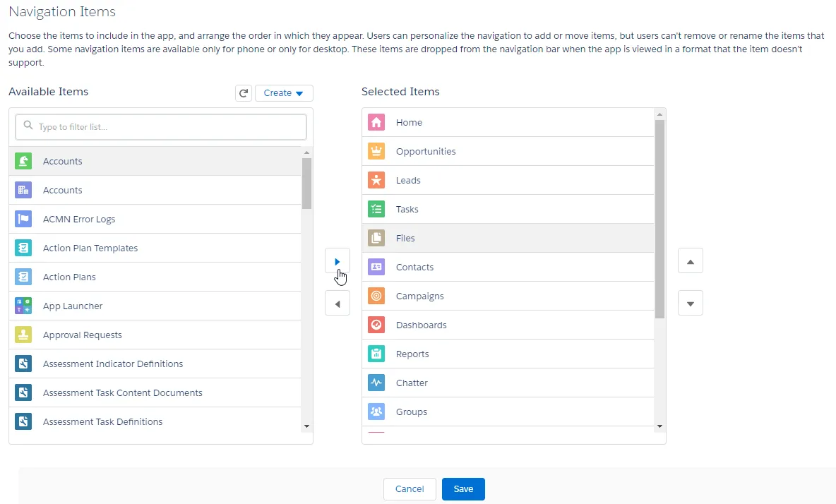The width and height of the screenshot is (836, 504).
Task: Click the Opportunities crown icon
Action: [x=376, y=152]
